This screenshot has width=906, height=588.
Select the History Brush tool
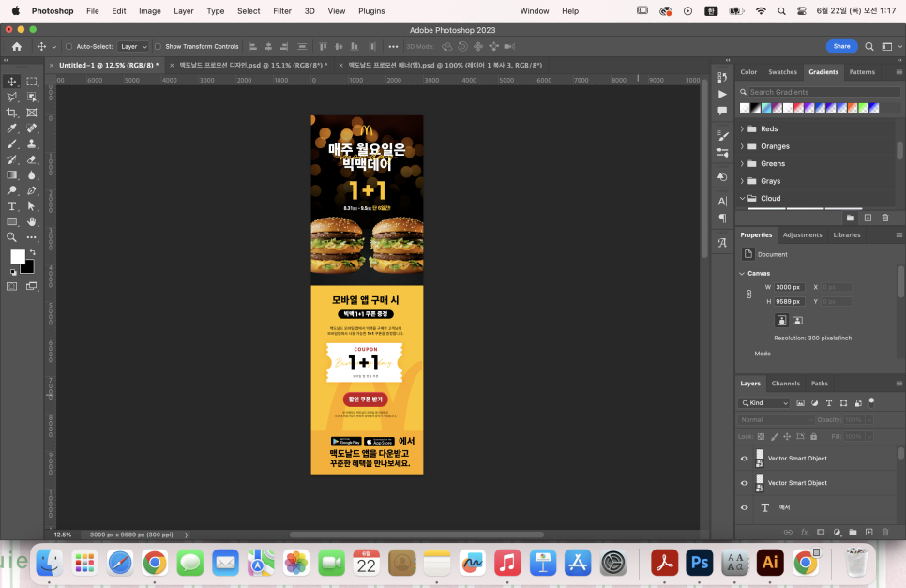pyautogui.click(x=11, y=159)
